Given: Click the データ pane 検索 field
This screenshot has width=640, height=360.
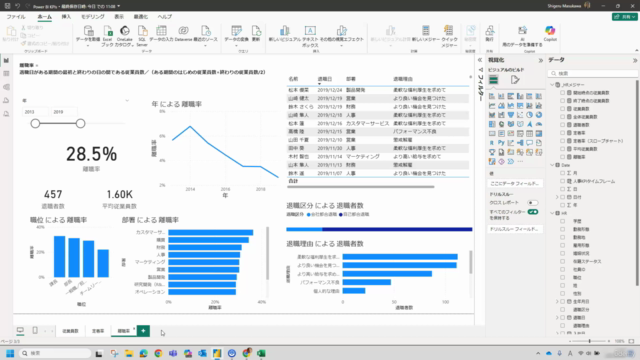Looking at the screenshot, I should click(593, 73).
